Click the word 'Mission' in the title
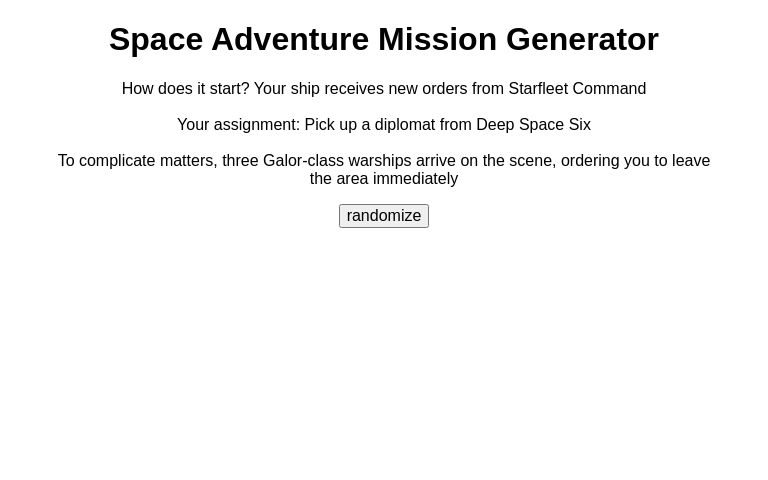Image resolution: width=768 pixels, height=480 pixels. pos(437,39)
